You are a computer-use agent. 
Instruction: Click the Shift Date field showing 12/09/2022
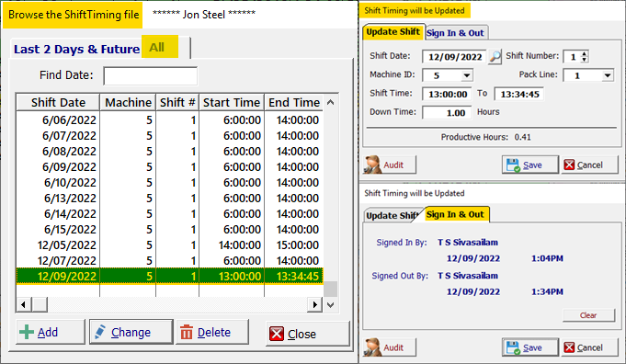coord(454,57)
